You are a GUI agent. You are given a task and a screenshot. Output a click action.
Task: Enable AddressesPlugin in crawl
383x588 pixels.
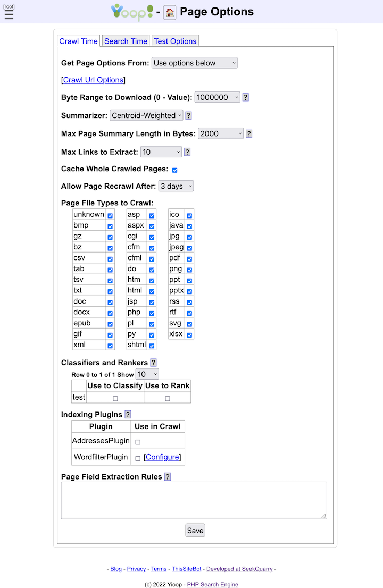click(x=138, y=442)
